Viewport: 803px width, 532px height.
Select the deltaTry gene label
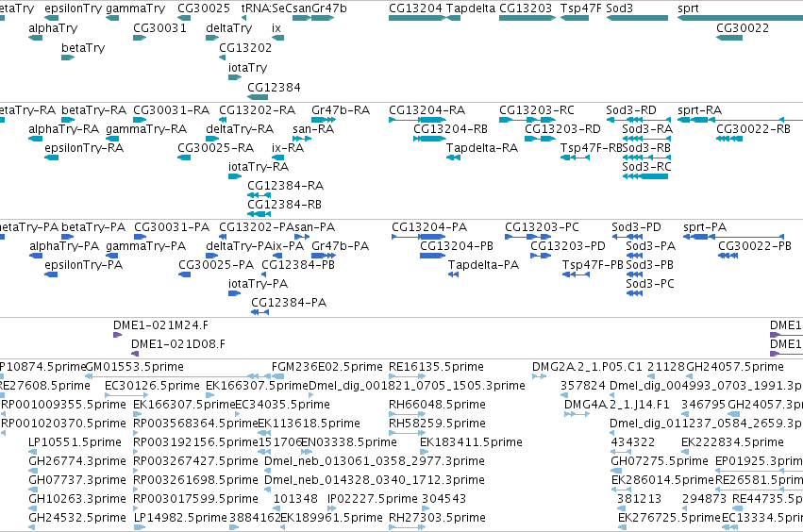pos(229,28)
